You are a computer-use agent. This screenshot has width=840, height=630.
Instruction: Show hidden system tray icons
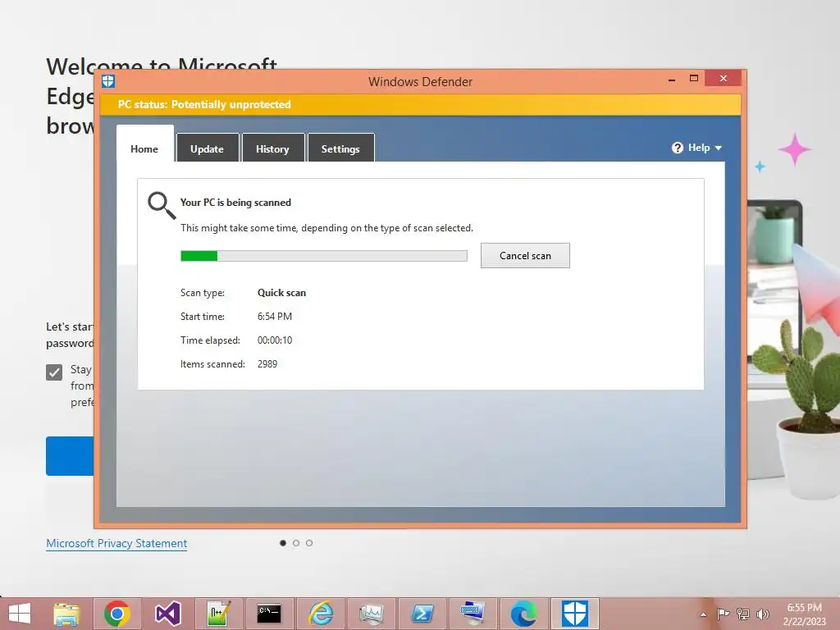[x=703, y=614]
